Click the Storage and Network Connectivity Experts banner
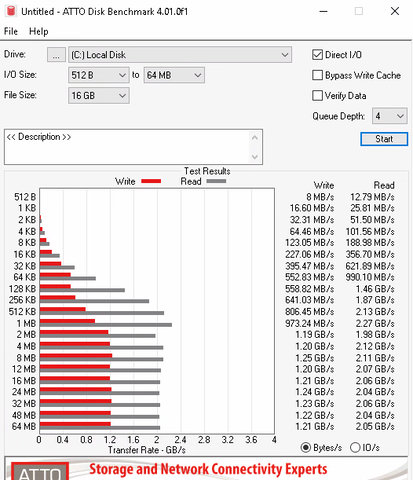This screenshot has width=413, height=480. point(208,469)
